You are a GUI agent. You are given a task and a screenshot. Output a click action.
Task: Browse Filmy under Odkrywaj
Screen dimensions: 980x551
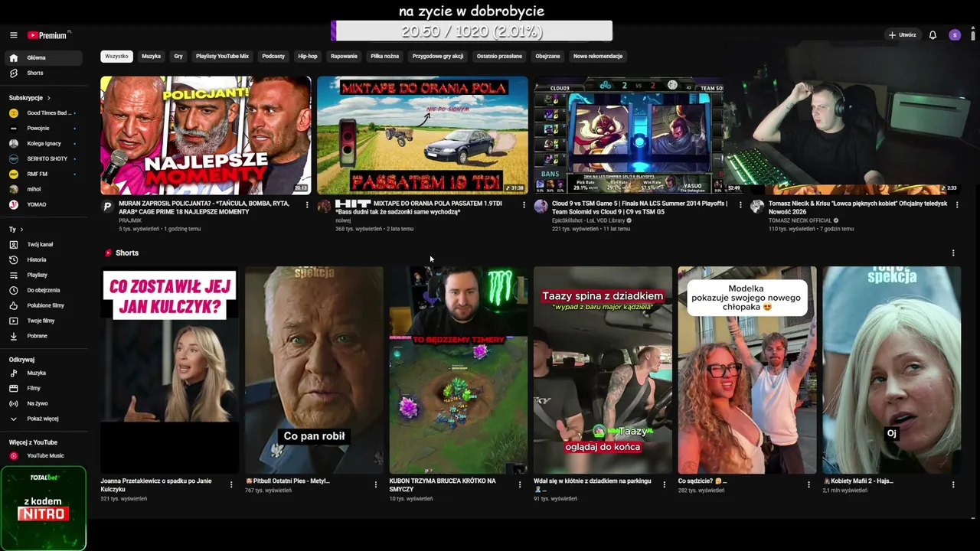[43, 388]
